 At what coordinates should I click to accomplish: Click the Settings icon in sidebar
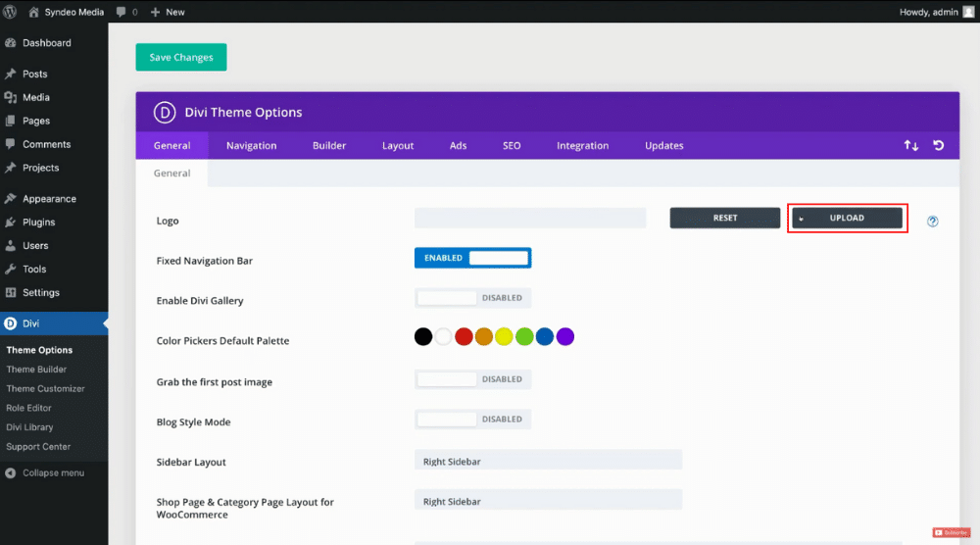pyautogui.click(x=11, y=292)
